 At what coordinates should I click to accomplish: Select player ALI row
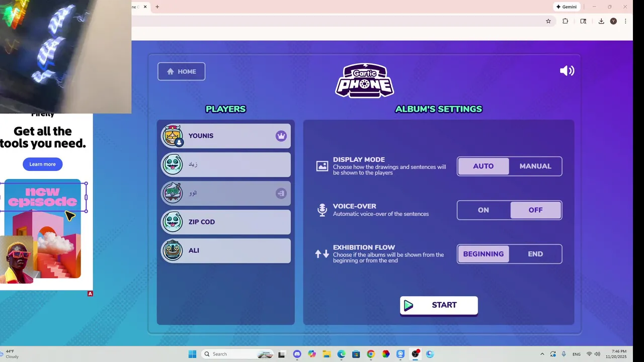pos(226,250)
